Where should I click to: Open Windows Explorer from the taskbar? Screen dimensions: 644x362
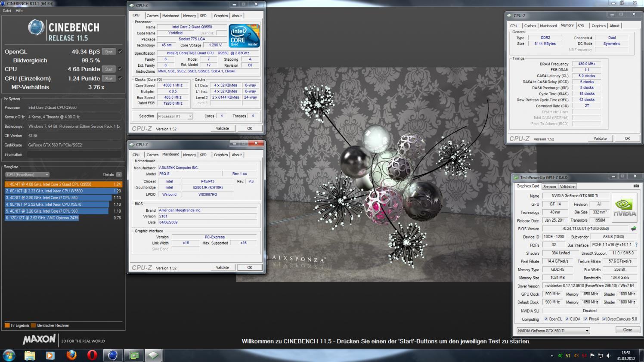tap(30, 355)
